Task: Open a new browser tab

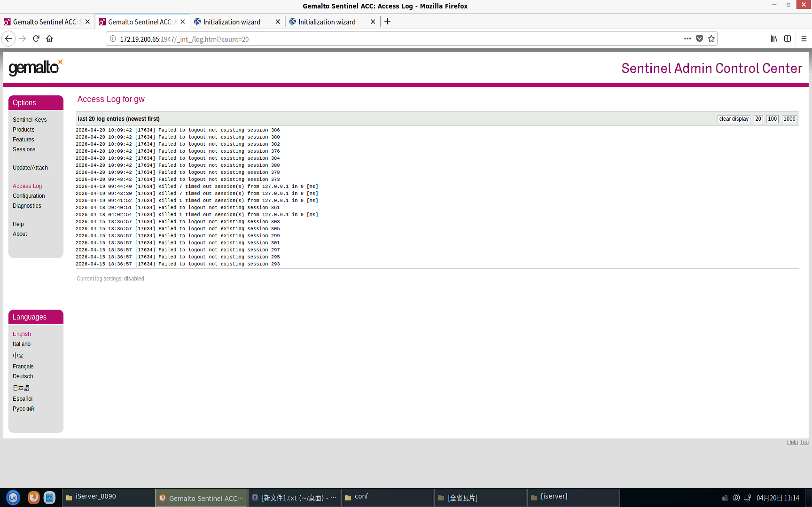Action: 387,22
